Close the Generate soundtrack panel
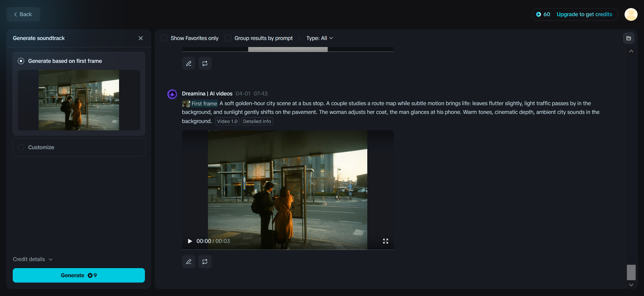The height and width of the screenshot is (296, 644). click(x=141, y=38)
